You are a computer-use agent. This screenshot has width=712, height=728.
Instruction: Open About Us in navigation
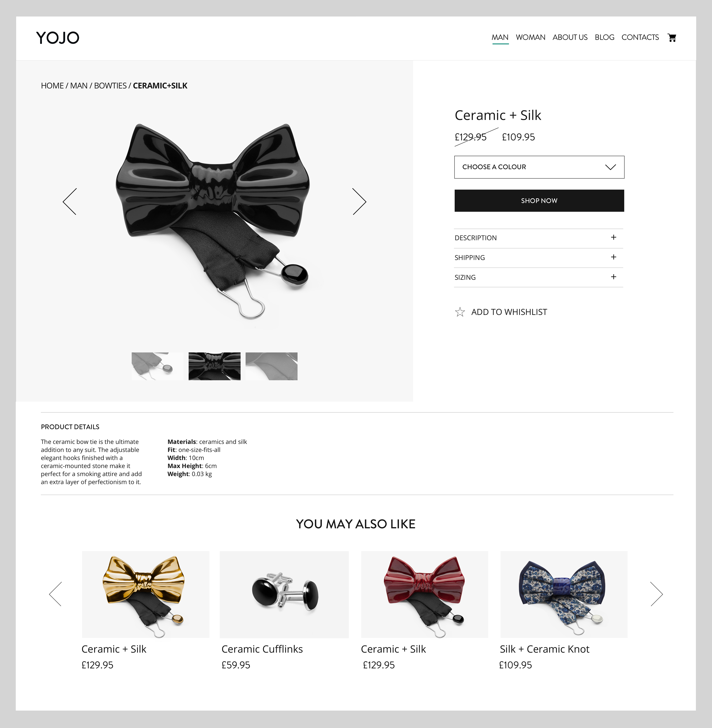pos(570,37)
